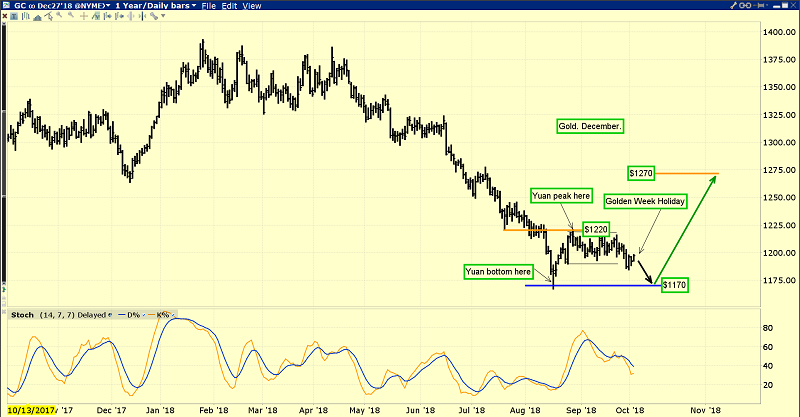
Task: Close the toolbar with red X
Action: [x=5, y=16]
